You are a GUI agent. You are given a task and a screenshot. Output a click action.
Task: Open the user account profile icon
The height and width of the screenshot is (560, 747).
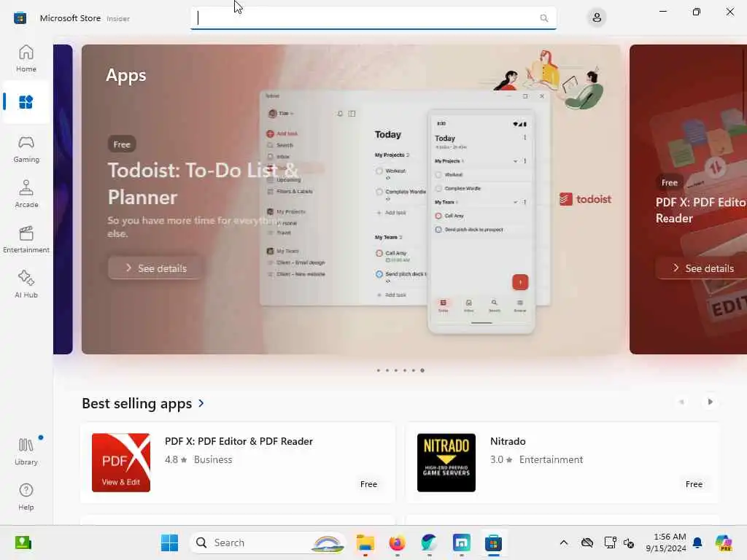click(x=597, y=18)
